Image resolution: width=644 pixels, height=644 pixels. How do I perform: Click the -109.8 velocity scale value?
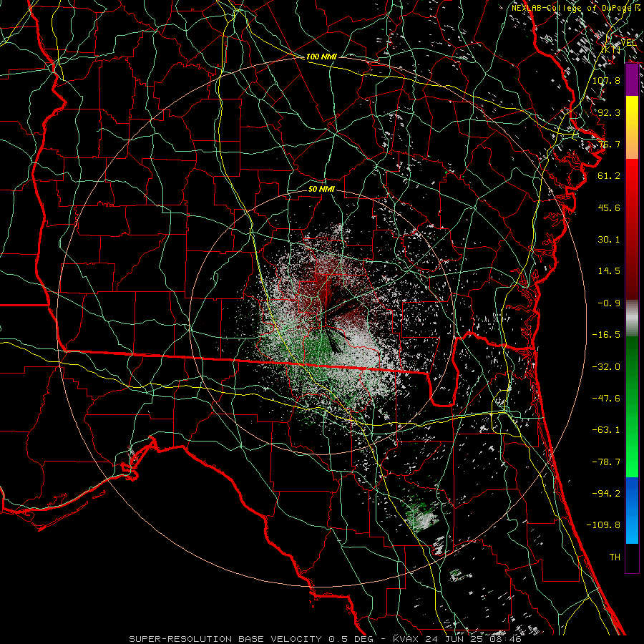(603, 525)
